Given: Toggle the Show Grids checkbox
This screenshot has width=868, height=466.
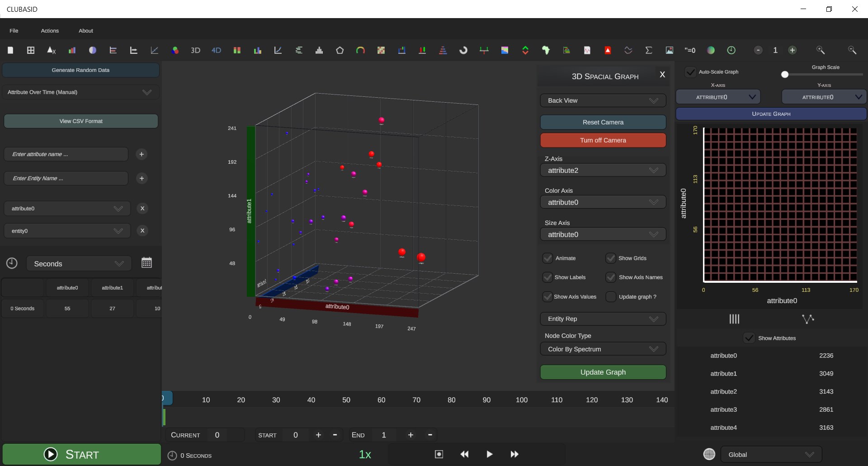Looking at the screenshot, I should (611, 258).
